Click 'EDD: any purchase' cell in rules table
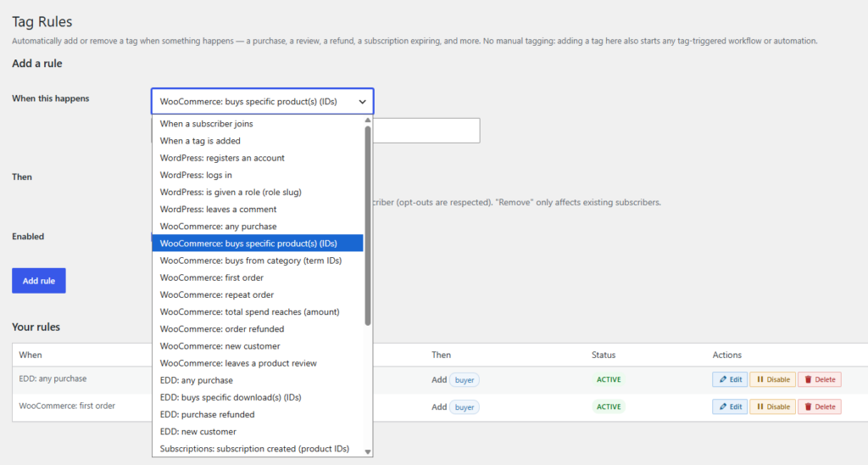 [53, 378]
